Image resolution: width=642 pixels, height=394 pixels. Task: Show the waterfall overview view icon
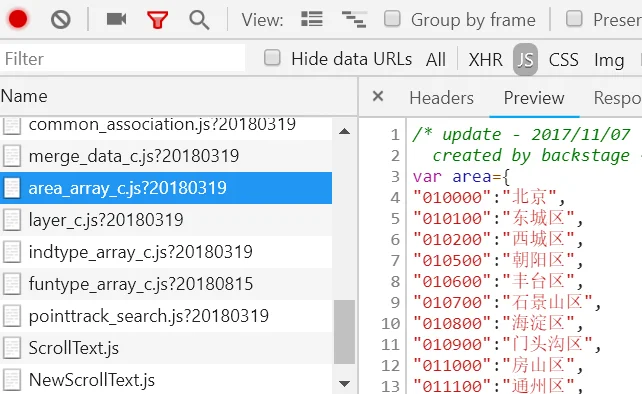[354, 19]
